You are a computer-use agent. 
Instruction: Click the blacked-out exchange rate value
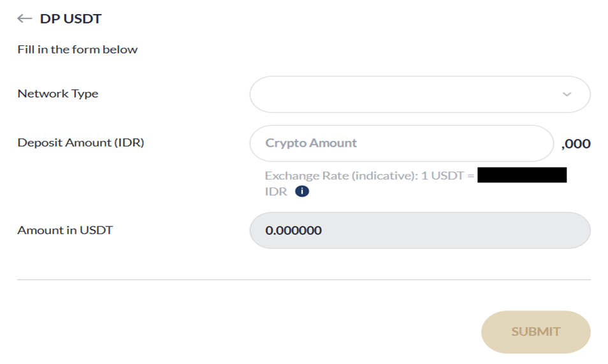(522, 175)
